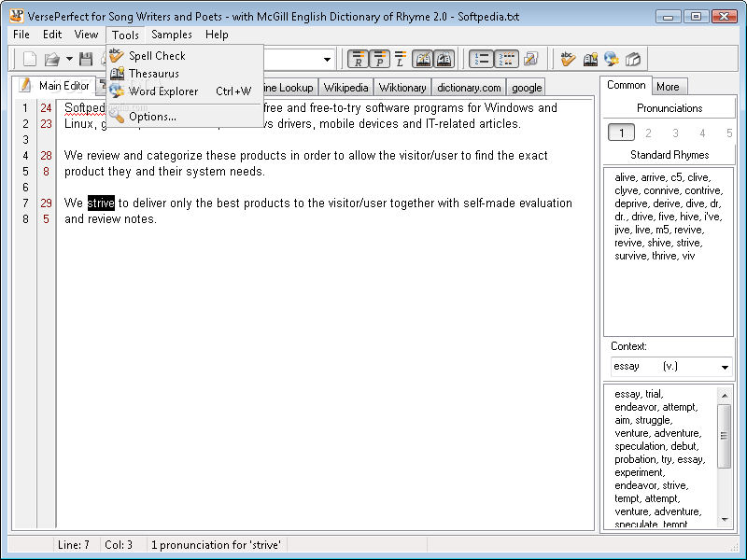Image resolution: width=747 pixels, height=560 pixels.
Task: Click the synonyms list scrollbar thumb
Action: point(725,436)
